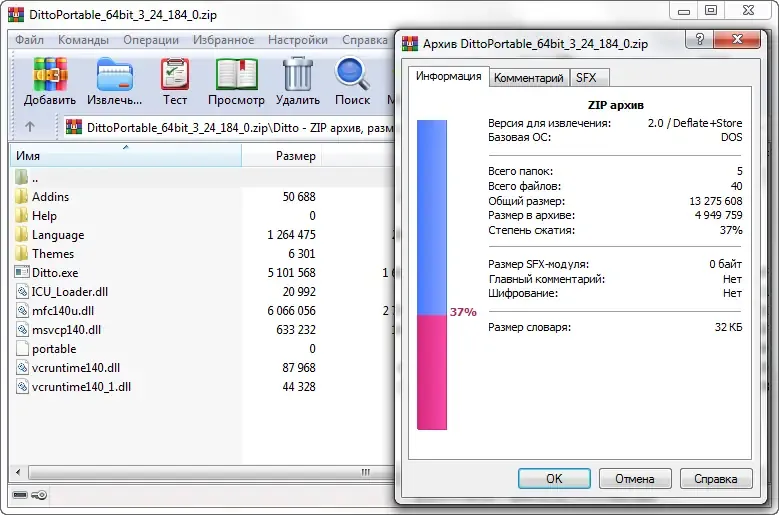Select the Ditto.exe file icon
This screenshot has width=779, height=515.
(x=22, y=272)
